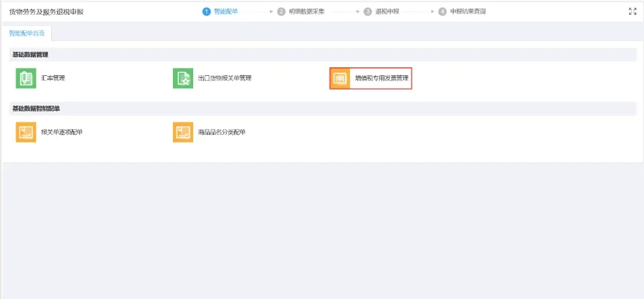Toggle fullscreen with the top-right expand icon

click(632, 11)
